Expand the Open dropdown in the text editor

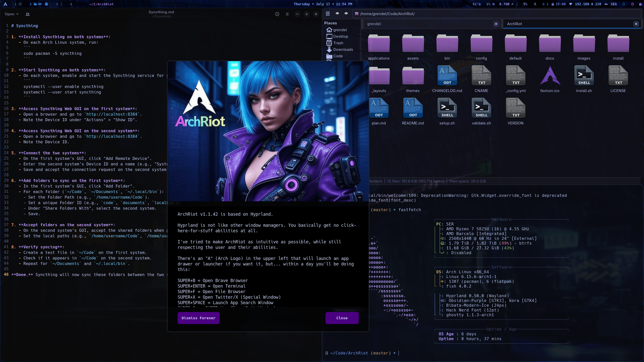click(x=12, y=14)
